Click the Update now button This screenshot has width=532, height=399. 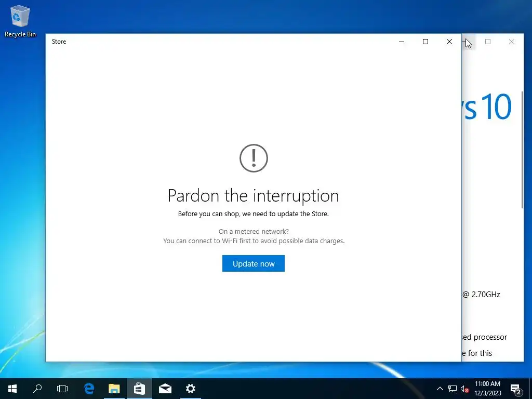[254, 263]
